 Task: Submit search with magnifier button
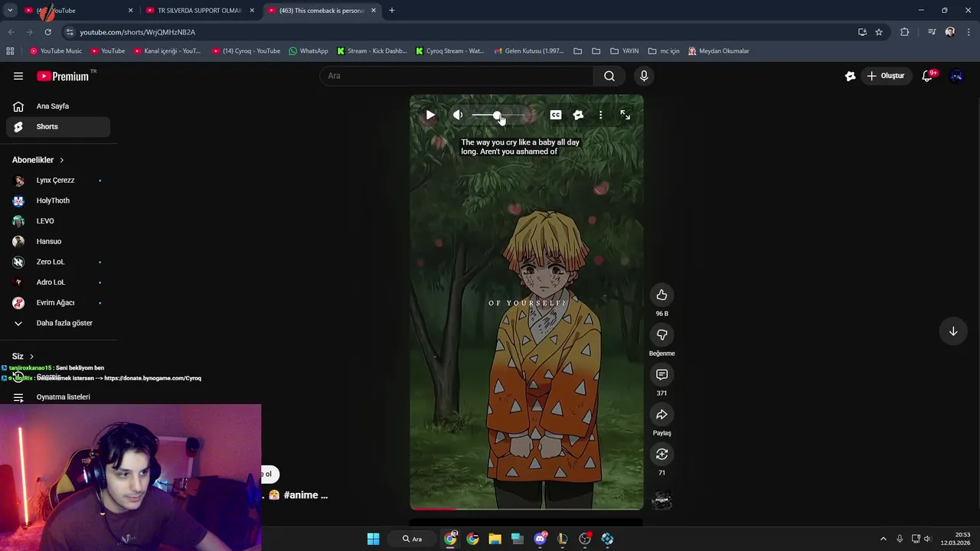pyautogui.click(x=609, y=76)
